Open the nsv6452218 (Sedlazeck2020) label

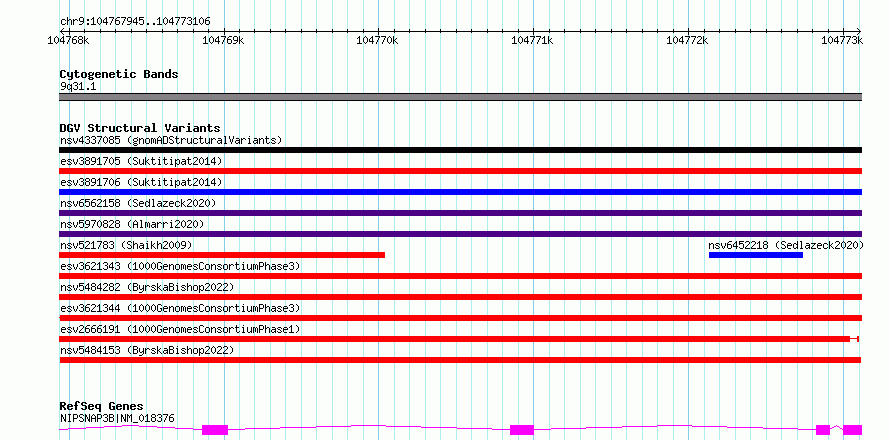[x=786, y=245]
